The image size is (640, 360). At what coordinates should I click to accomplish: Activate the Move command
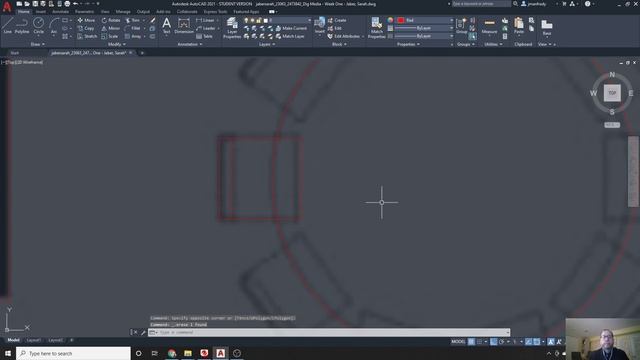(x=86, y=20)
